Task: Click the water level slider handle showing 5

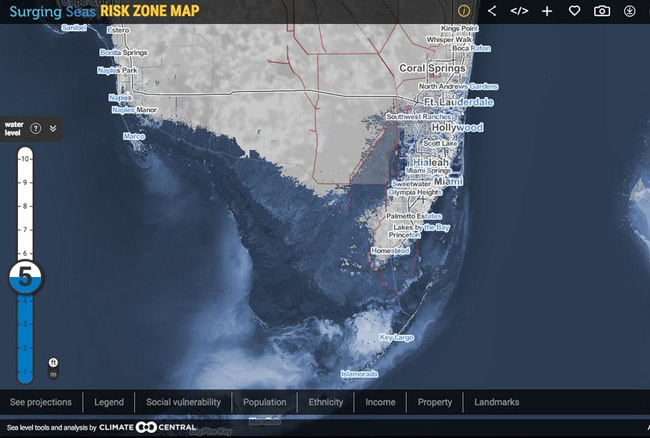Action: pyautogui.click(x=25, y=277)
